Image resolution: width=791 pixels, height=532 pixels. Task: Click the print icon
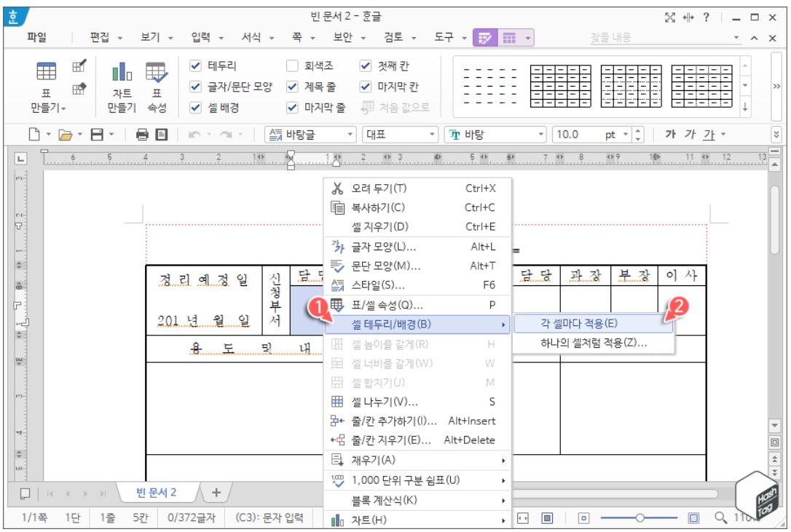coord(142,135)
